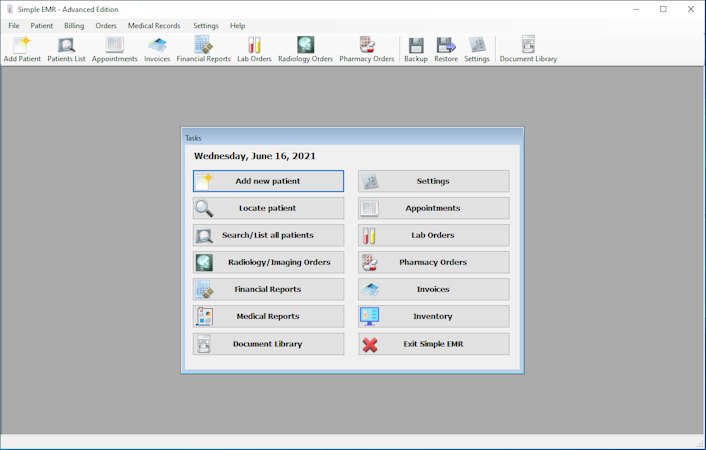Open Medical Reports from the Tasks panel
This screenshot has height=450, width=706.
268,316
